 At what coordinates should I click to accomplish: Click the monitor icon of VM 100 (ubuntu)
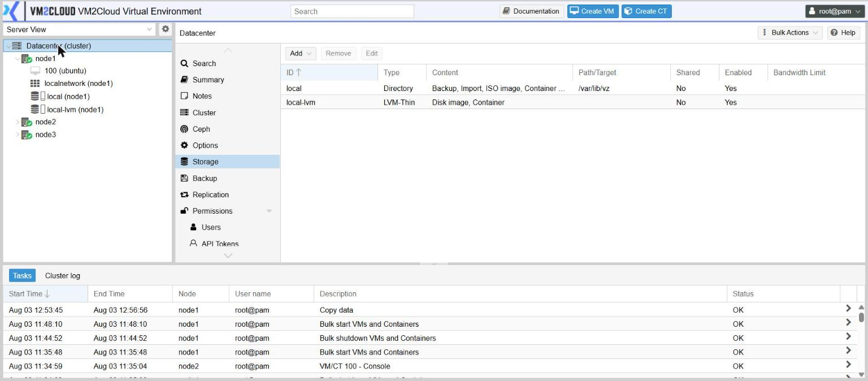tap(35, 71)
